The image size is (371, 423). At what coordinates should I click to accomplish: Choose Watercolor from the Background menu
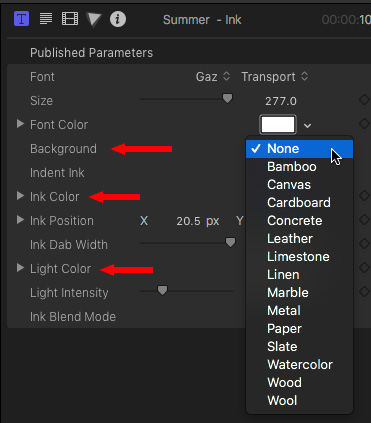[299, 365]
